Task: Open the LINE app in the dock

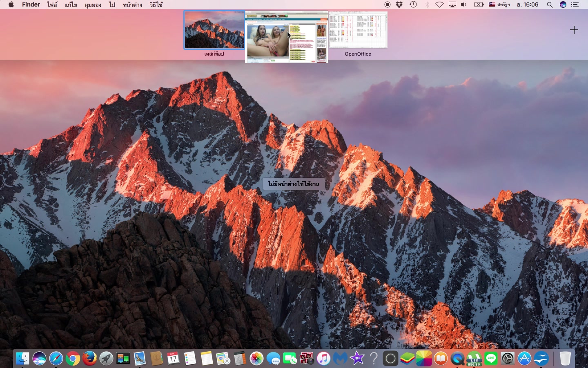Action: pos(491,359)
